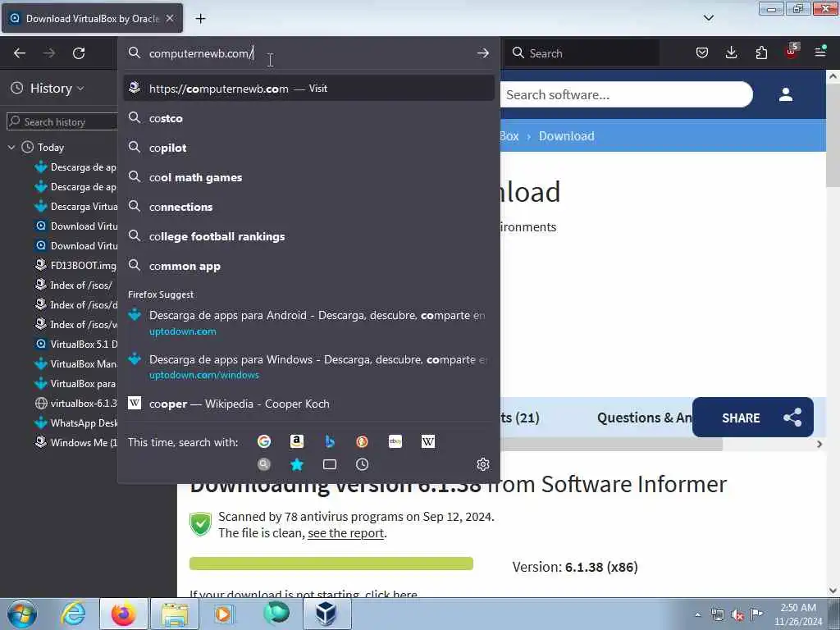
Task: Click the green download progress bar
Action: [x=331, y=563]
